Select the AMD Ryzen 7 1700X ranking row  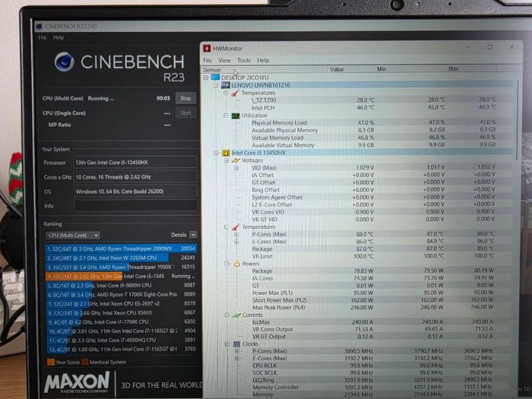121,295
